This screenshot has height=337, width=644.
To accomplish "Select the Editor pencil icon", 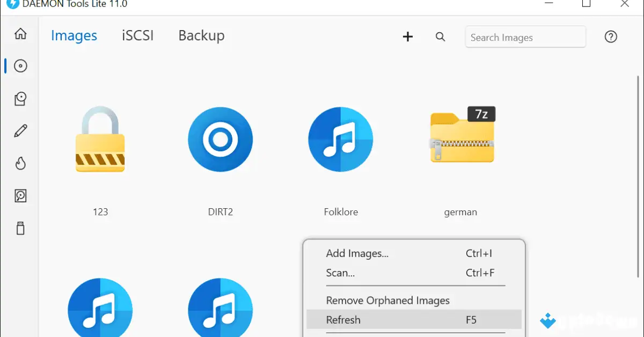I will click(20, 130).
